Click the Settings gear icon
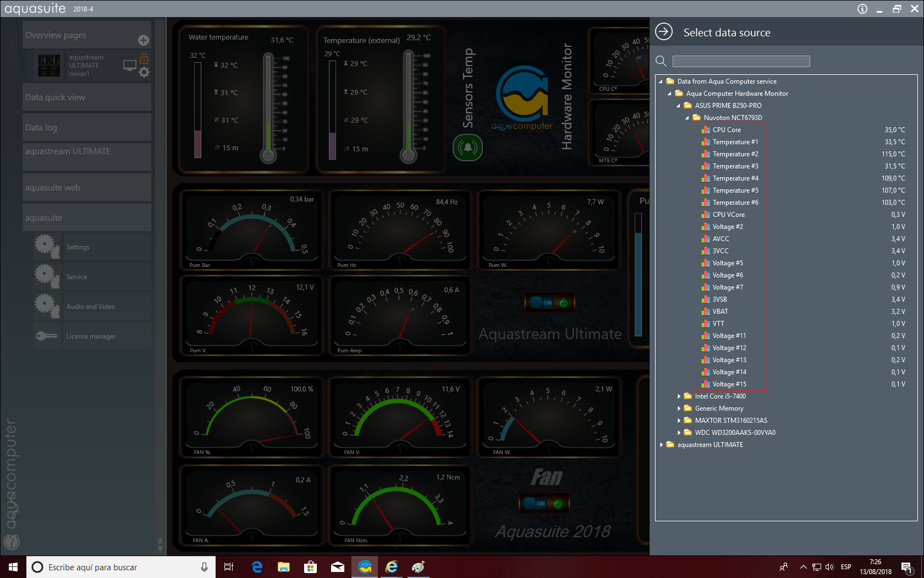Image resolution: width=924 pixels, height=578 pixels. (x=47, y=246)
